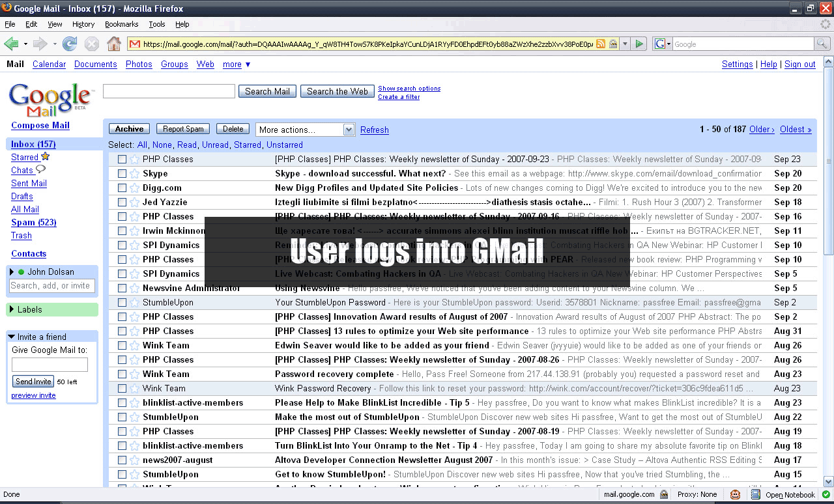
Task: Go to Firefox Home page icon
Action: 114,44
